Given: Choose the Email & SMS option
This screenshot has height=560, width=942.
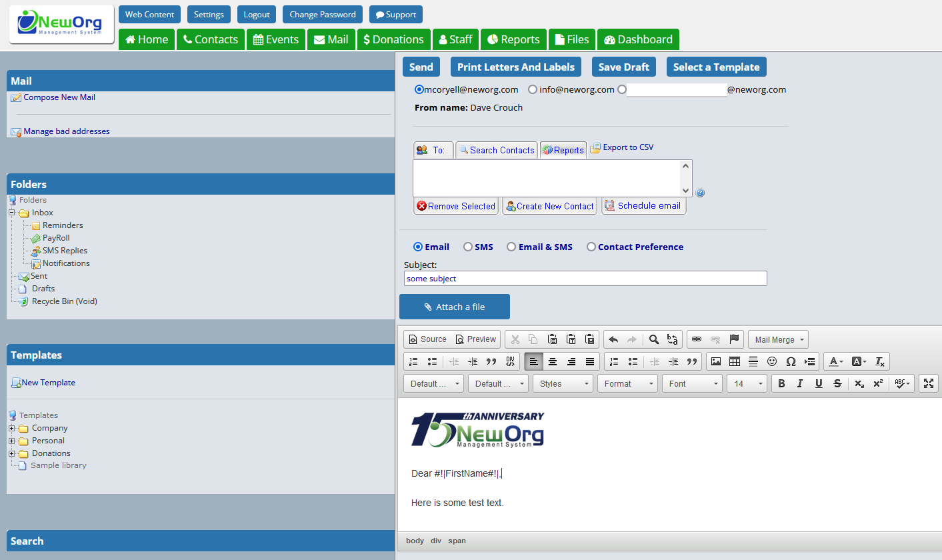Looking at the screenshot, I should (x=511, y=247).
